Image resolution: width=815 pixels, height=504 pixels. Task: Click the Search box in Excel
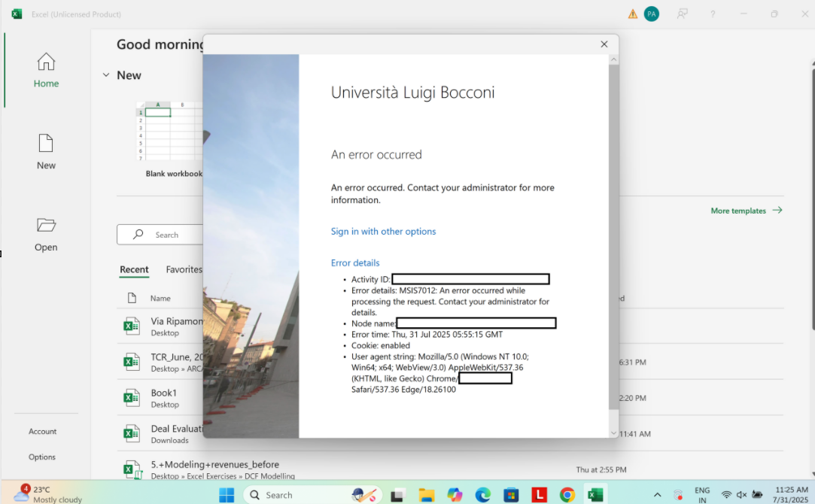160,235
